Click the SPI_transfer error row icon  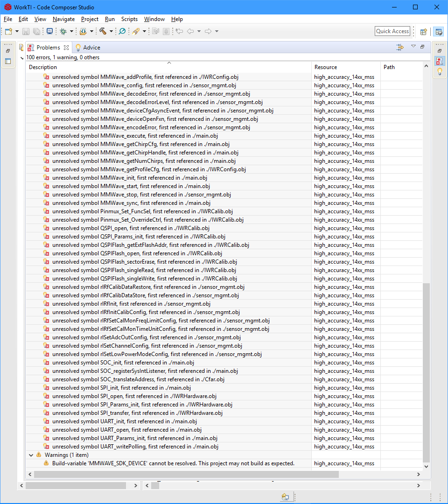46,413
